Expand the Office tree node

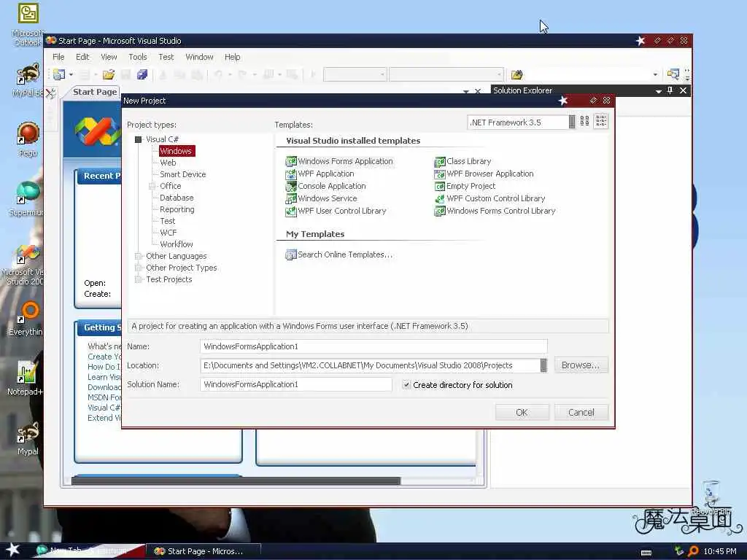tap(152, 186)
